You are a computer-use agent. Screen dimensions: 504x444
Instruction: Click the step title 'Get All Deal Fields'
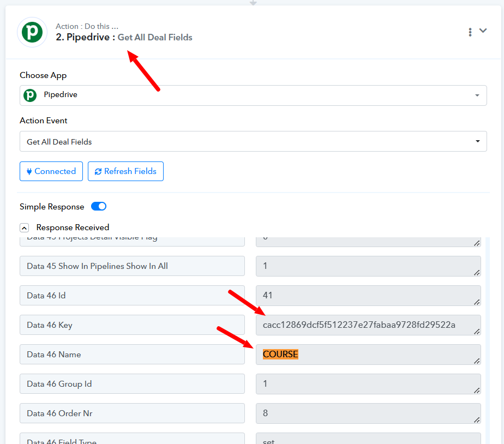155,37
